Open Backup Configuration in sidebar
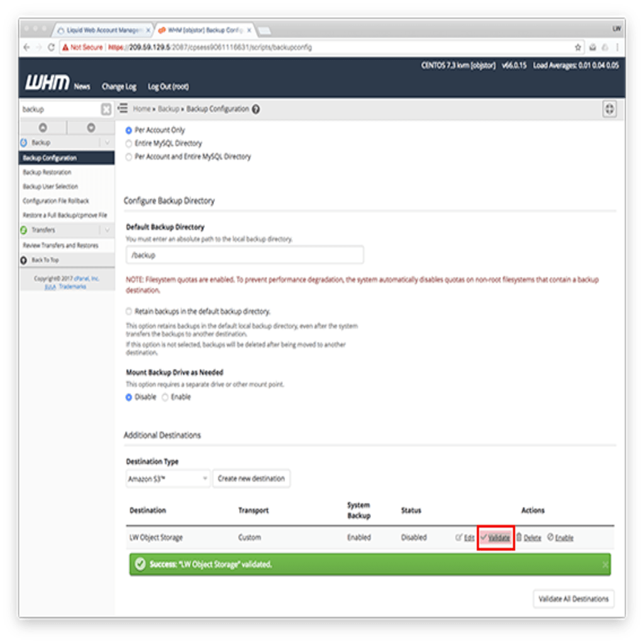The width and height of the screenshot is (644, 644). coord(67,158)
